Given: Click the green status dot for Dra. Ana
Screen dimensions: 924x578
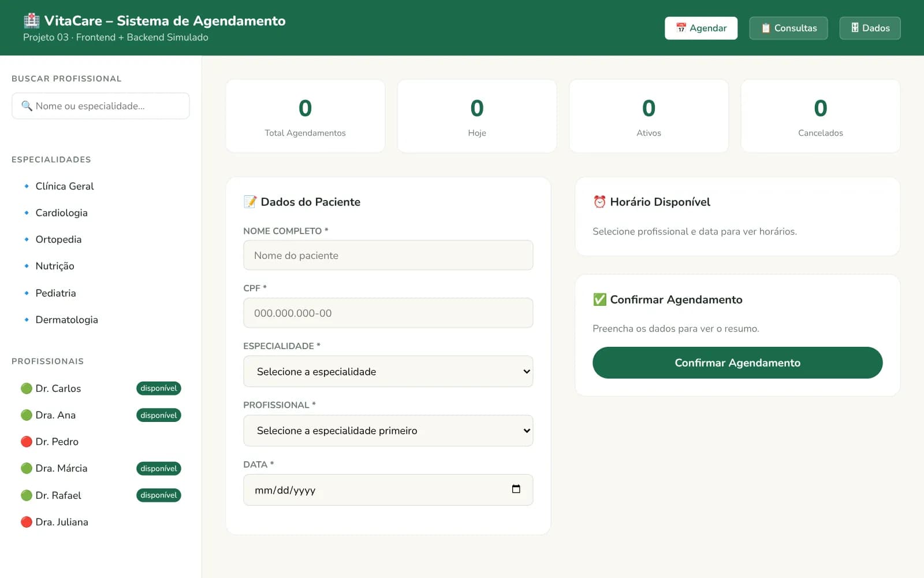Looking at the screenshot, I should coord(27,415).
